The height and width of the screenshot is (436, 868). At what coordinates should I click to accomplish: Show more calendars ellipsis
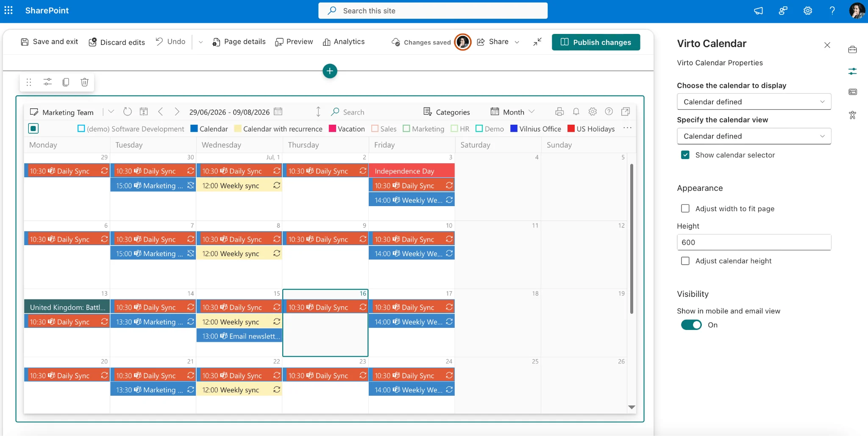[628, 128]
